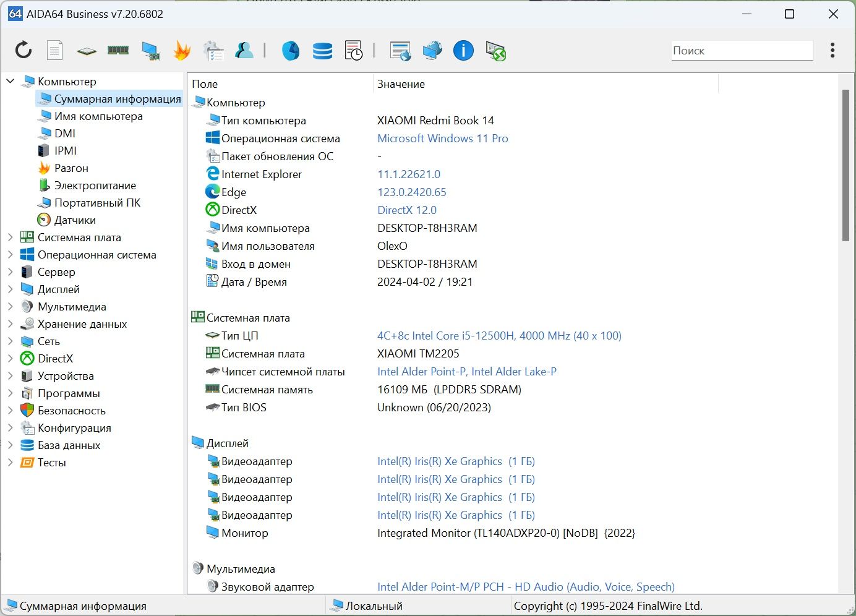
Task: Click the Refresh toolbar icon
Action: tap(24, 50)
